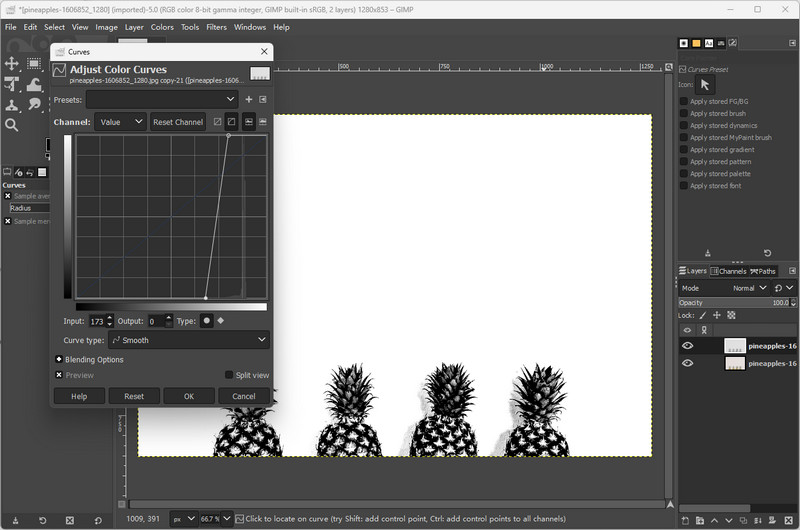Enable Apply stored gradient checkbox
This screenshot has height=530, width=800.
click(x=684, y=149)
